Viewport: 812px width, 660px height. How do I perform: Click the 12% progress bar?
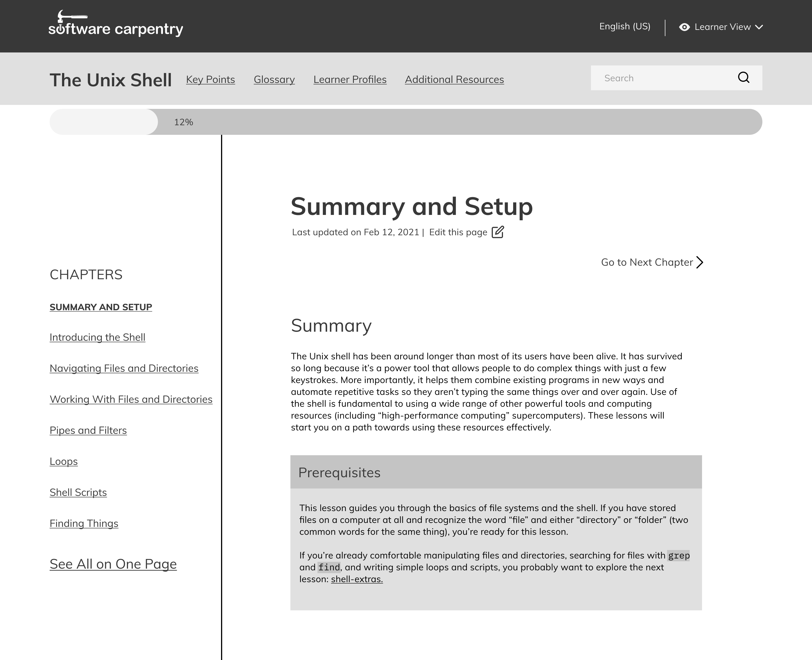[x=184, y=122]
